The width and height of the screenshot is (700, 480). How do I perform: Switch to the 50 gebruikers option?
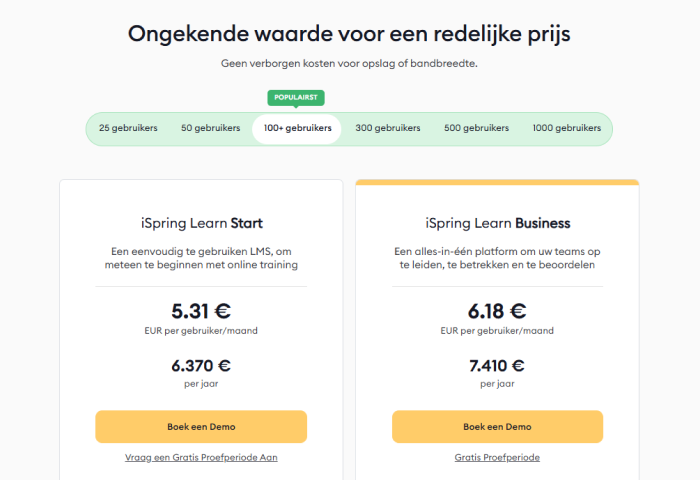211,128
